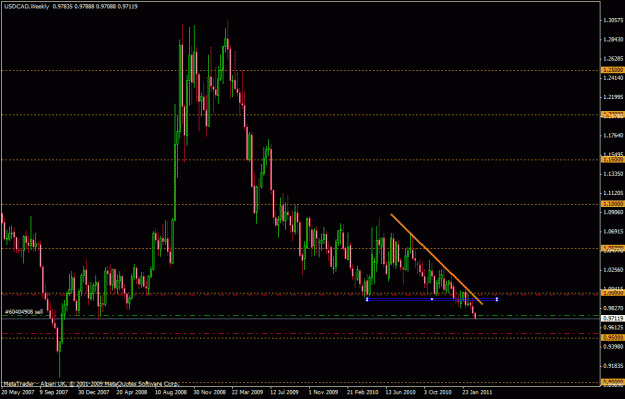The width and height of the screenshot is (625, 399).
Task: Click the 1 Nov 2009 date label
Action: pos(323,392)
